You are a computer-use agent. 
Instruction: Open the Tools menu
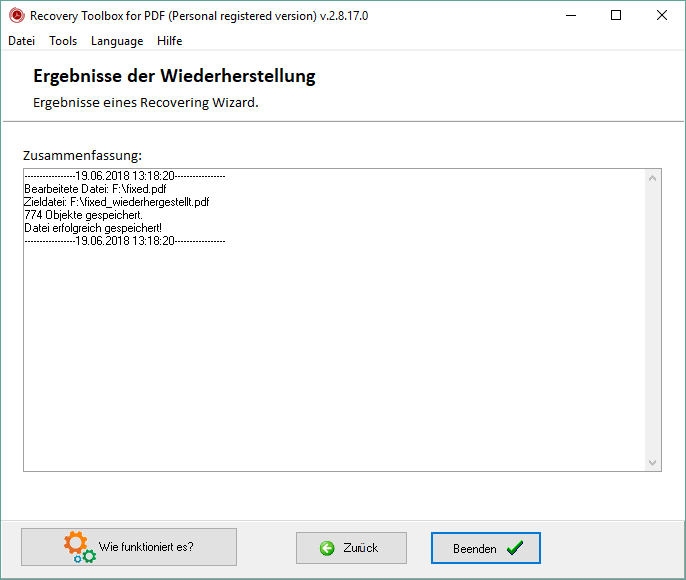63,41
